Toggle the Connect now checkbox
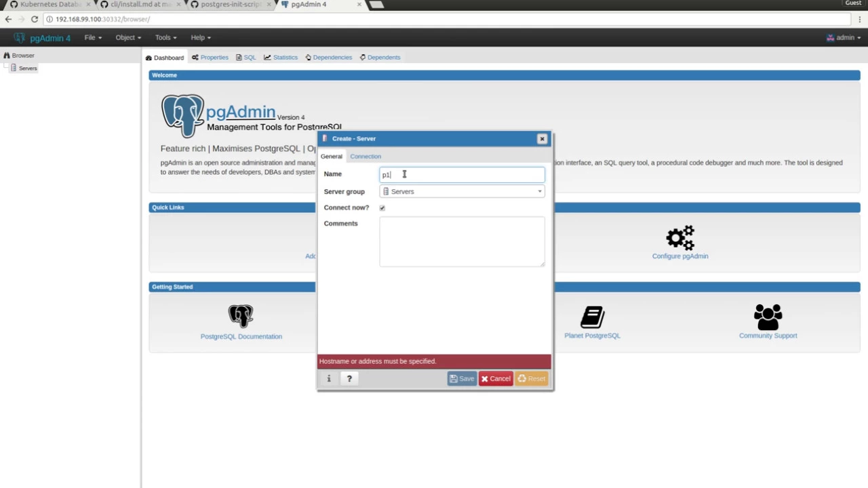The image size is (868, 488). [x=382, y=208]
